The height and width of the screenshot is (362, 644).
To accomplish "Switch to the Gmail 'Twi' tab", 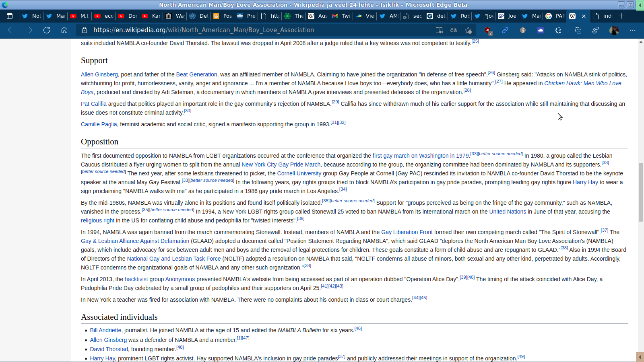I will point(341,16).
